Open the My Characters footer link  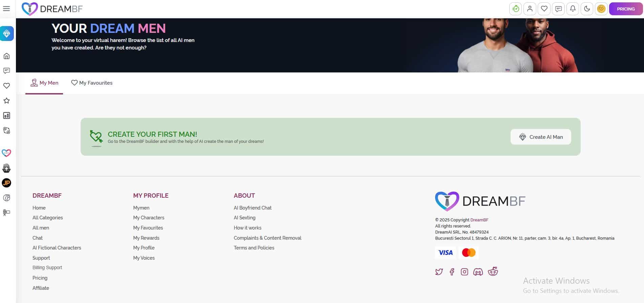(149, 218)
